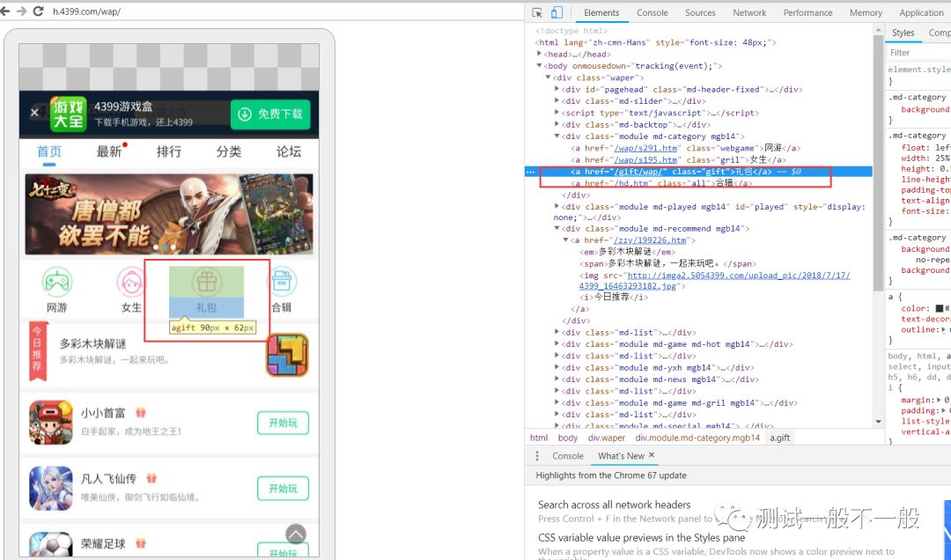The image size is (951, 560).
Task: Click the browser back arrow
Action: pyautogui.click(x=5, y=11)
